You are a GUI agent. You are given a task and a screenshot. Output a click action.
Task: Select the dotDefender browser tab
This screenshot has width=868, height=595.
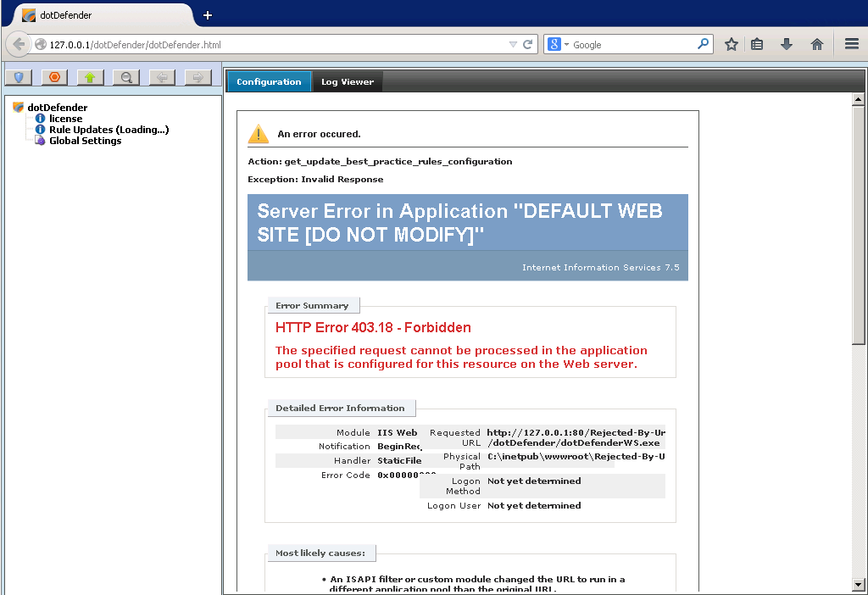click(x=103, y=15)
